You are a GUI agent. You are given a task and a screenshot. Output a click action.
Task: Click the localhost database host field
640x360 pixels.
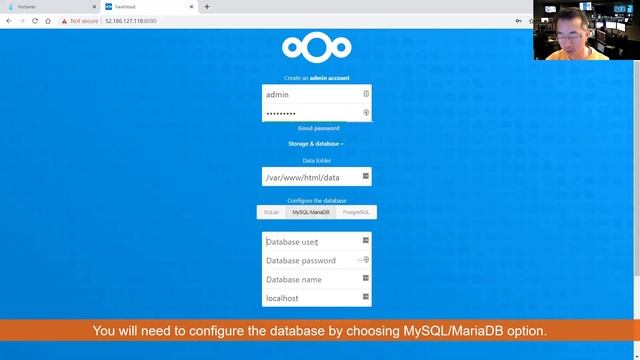point(317,298)
